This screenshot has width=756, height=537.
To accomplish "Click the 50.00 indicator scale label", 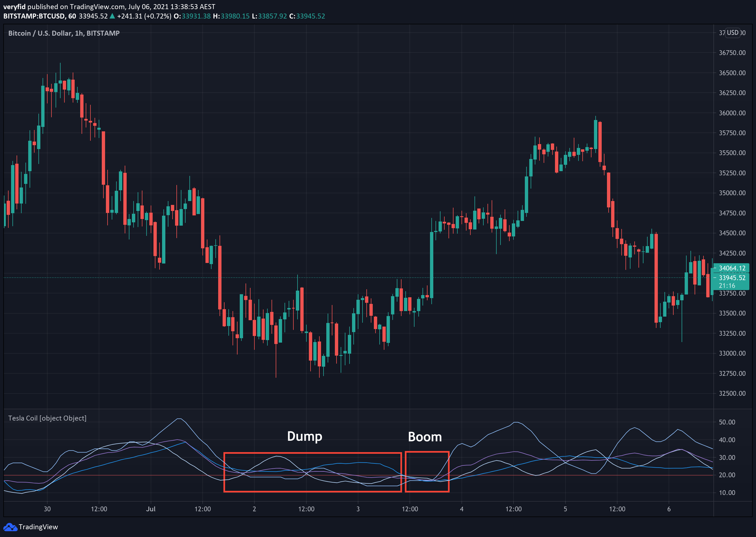I will click(727, 422).
